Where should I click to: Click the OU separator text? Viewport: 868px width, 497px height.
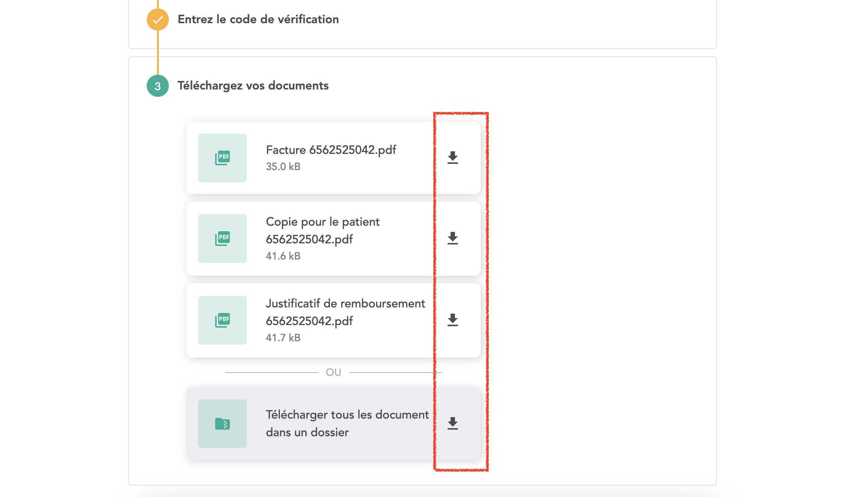pyautogui.click(x=333, y=372)
